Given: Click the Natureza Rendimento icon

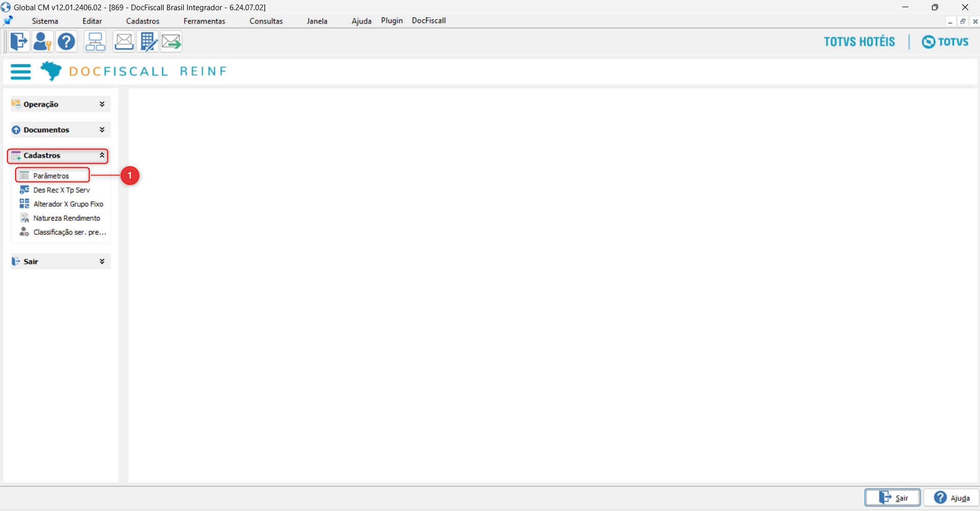Looking at the screenshot, I should (24, 218).
